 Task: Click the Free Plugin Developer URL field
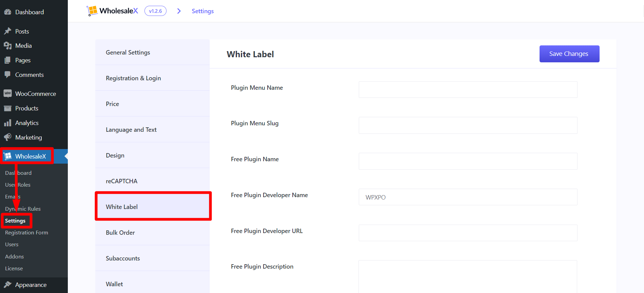point(468,233)
